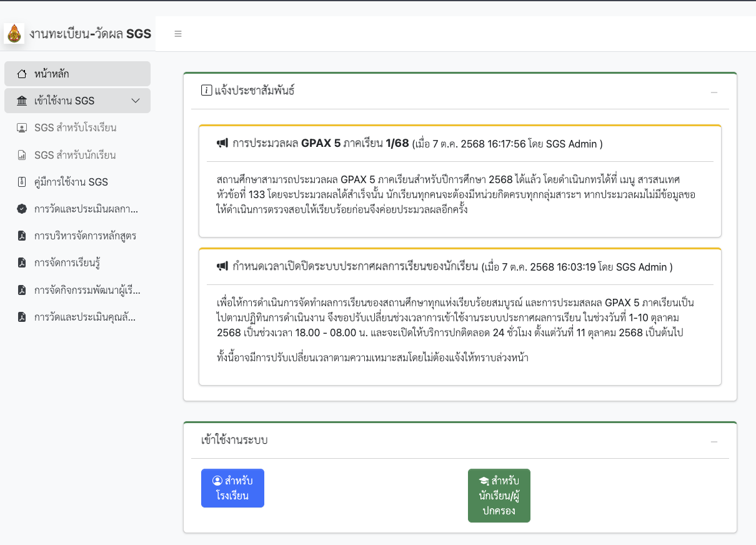Click the user icon beside SGS สำหรับโรงเรียน
This screenshot has width=756, height=545.
pos(22,127)
